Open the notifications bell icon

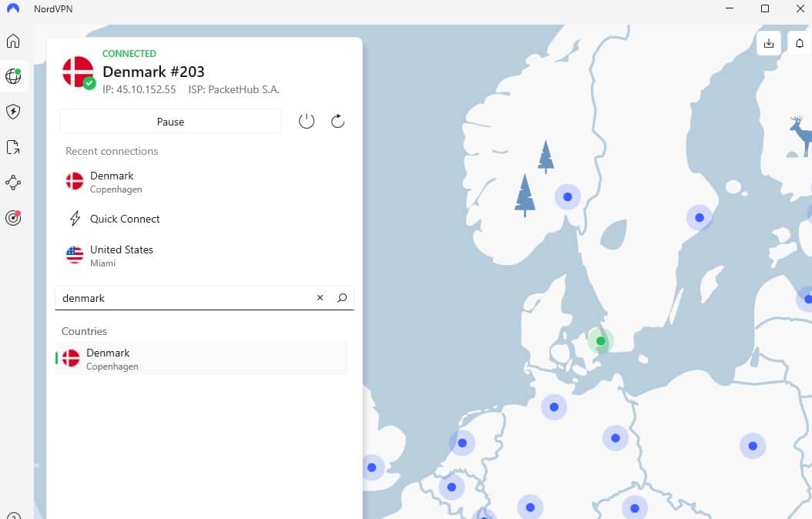800,43
